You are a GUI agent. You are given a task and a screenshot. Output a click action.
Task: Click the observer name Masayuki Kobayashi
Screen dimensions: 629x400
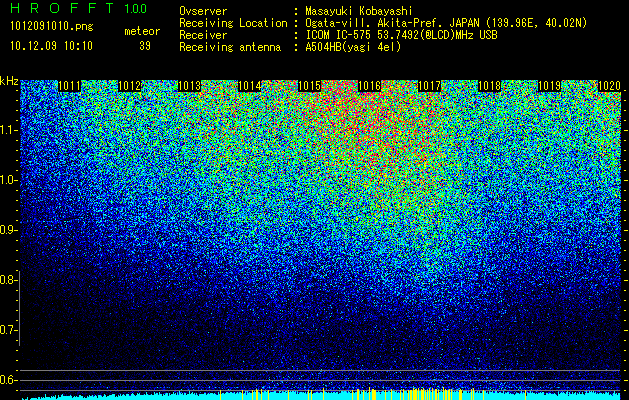(x=359, y=11)
